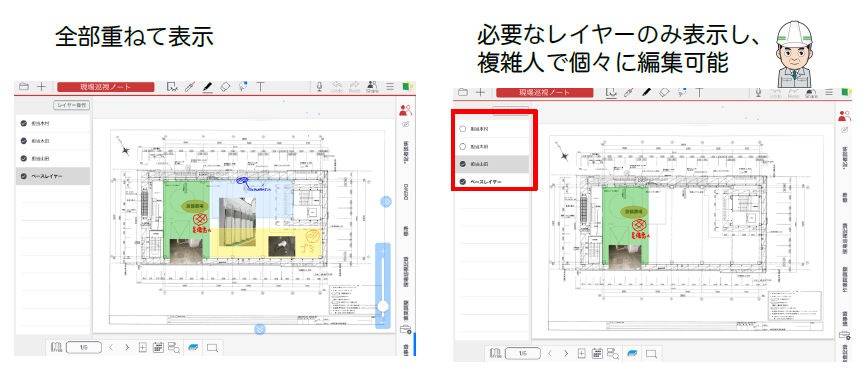Select black pen tool in 全部重ねて表示 screenshot

click(x=207, y=87)
